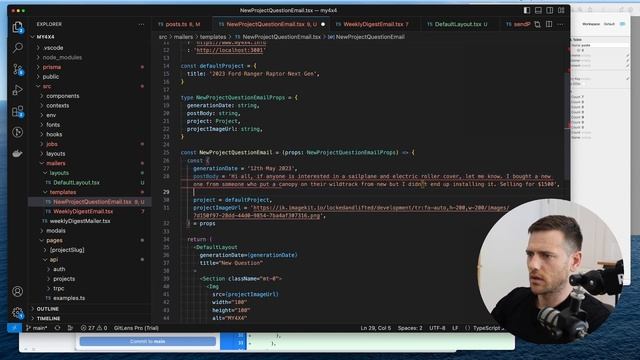
Task: Change indentation via Spaces: 2
Action: 410,328
